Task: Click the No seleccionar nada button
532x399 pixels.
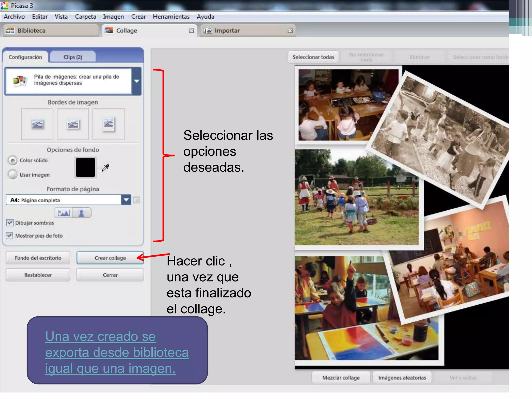Action: point(366,57)
